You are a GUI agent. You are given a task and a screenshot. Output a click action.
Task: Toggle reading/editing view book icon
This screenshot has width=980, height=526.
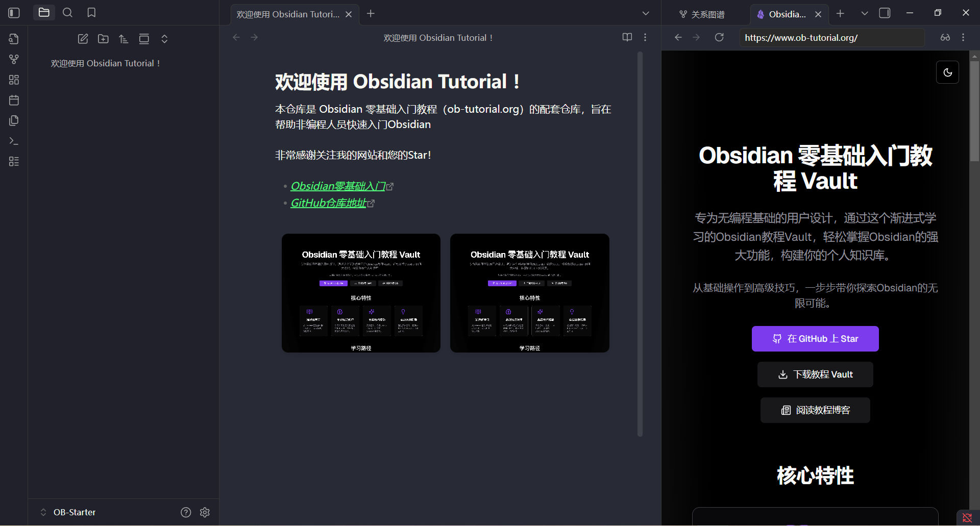point(627,37)
